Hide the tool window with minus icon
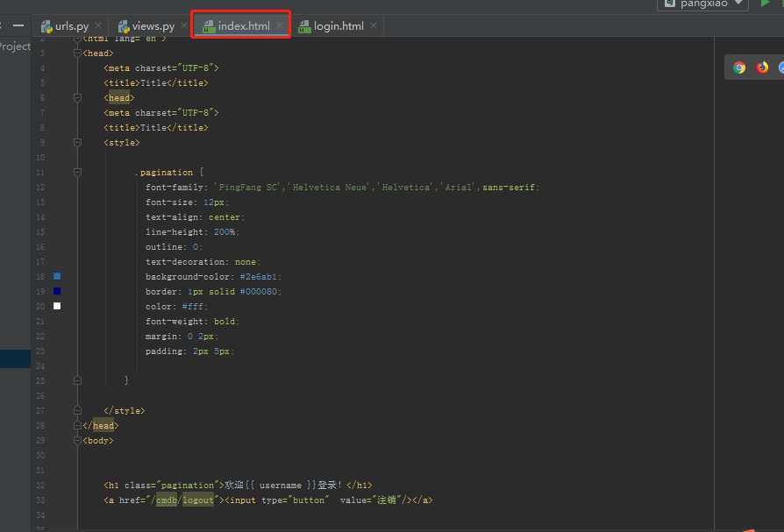This screenshot has width=784, height=532. (x=18, y=25)
